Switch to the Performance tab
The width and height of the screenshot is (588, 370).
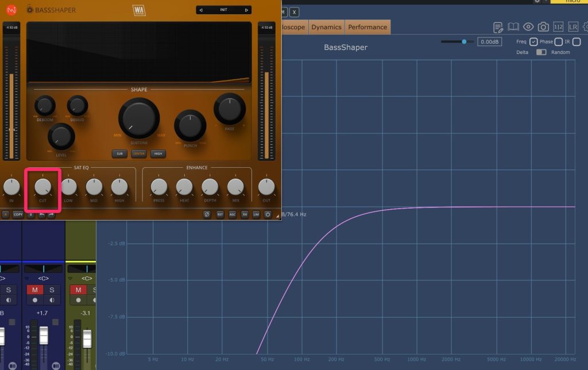367,27
